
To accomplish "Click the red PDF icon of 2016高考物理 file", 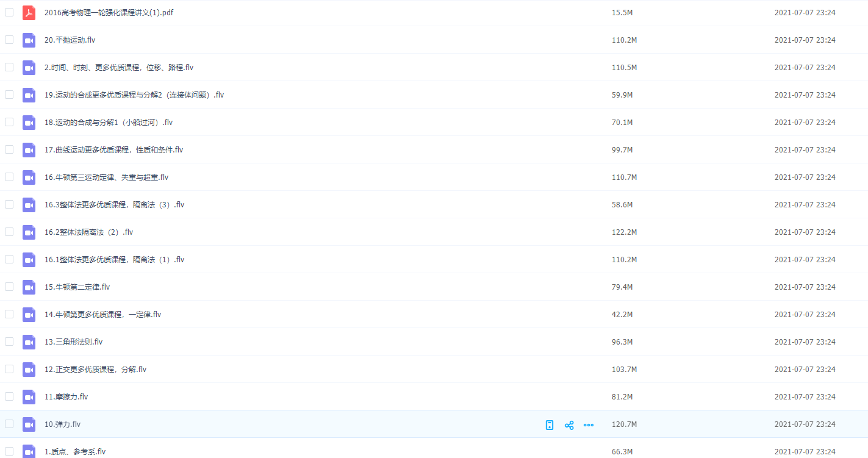I will click(29, 13).
